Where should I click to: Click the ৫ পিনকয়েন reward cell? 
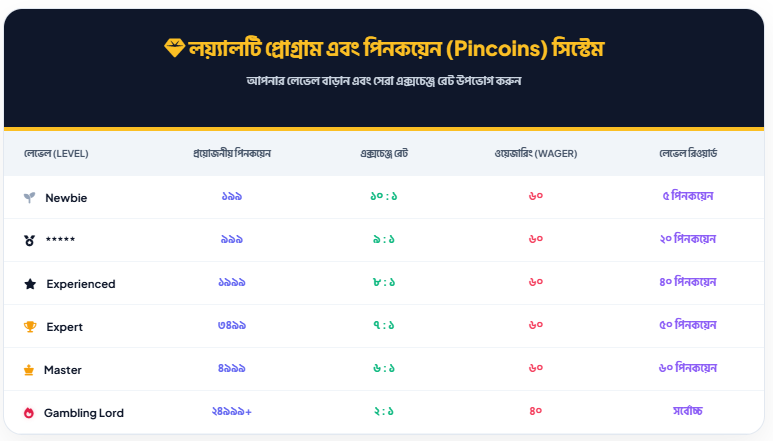688,197
